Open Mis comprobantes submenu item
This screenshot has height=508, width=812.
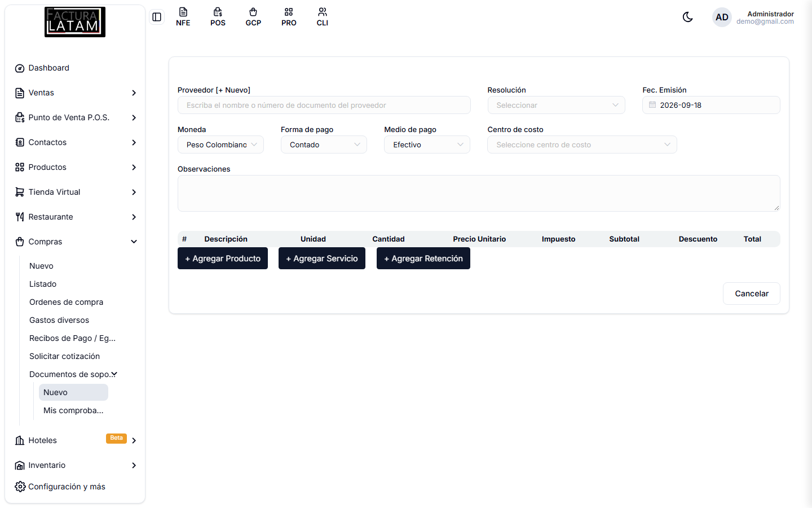click(73, 410)
